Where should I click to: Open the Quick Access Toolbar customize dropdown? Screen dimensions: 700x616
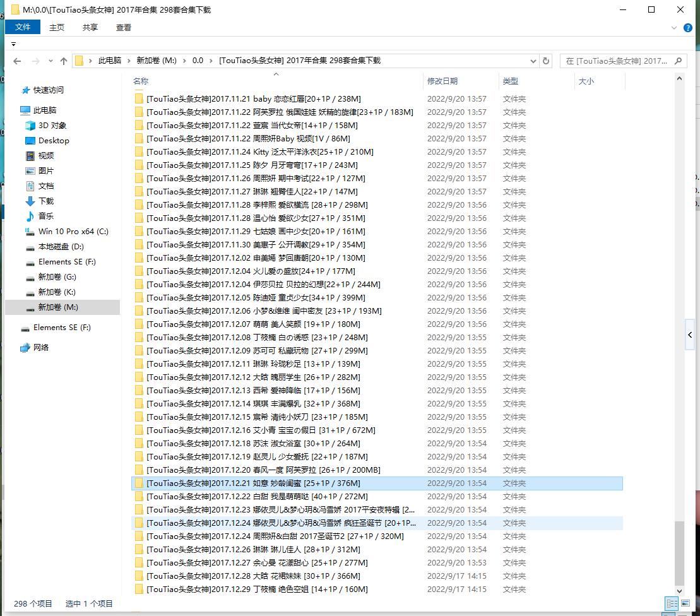click(x=13, y=44)
